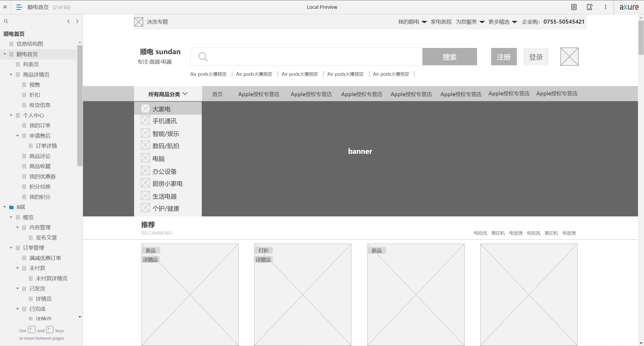Click the icon placeholder beside 生活电器
The height and width of the screenshot is (346, 644).
[145, 196]
